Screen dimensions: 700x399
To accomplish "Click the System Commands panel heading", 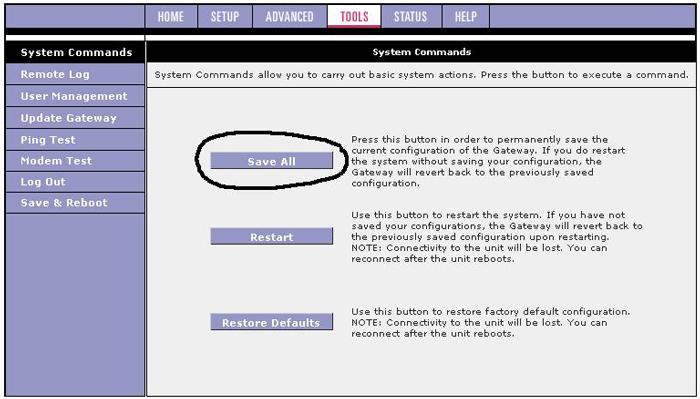I will tap(421, 52).
